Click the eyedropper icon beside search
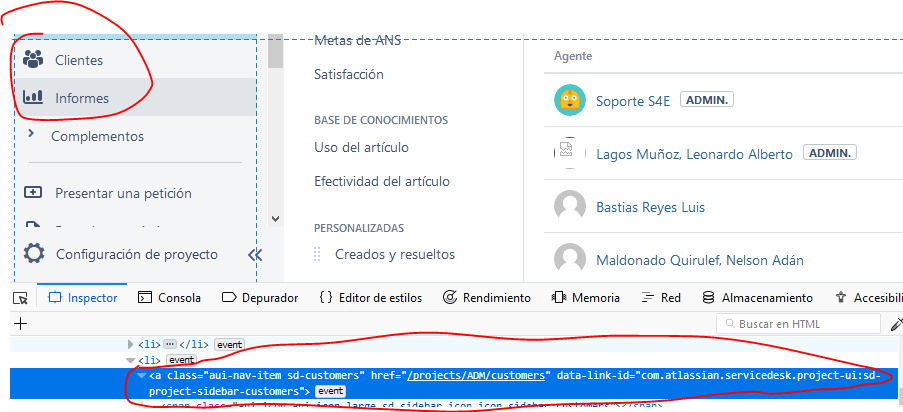This screenshot has width=903, height=412. [896, 324]
